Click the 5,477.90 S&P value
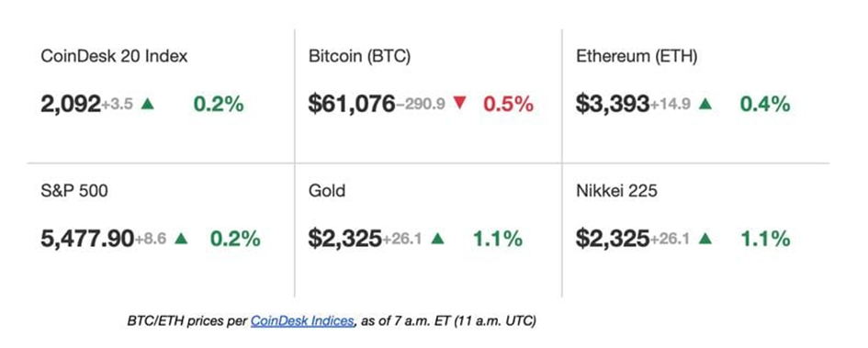The width and height of the screenshot is (868, 348). [87, 239]
